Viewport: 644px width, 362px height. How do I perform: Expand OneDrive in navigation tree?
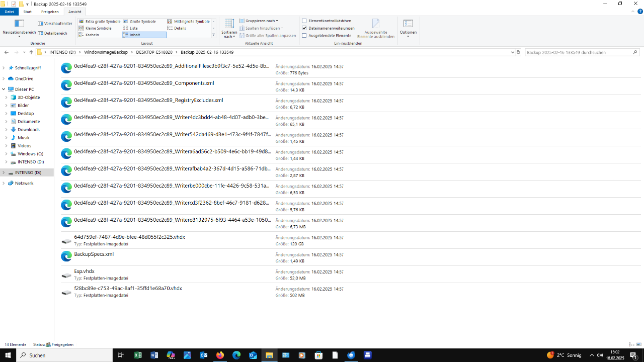[4, 79]
